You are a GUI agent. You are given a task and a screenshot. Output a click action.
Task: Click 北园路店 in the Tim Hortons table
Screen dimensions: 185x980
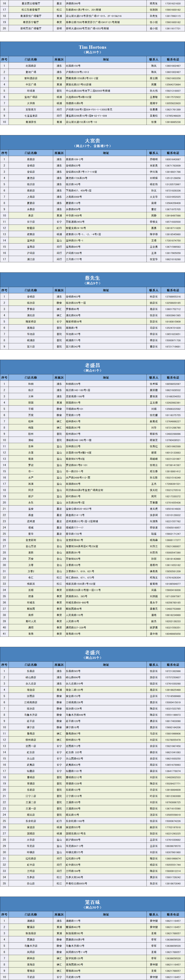pos(31,66)
